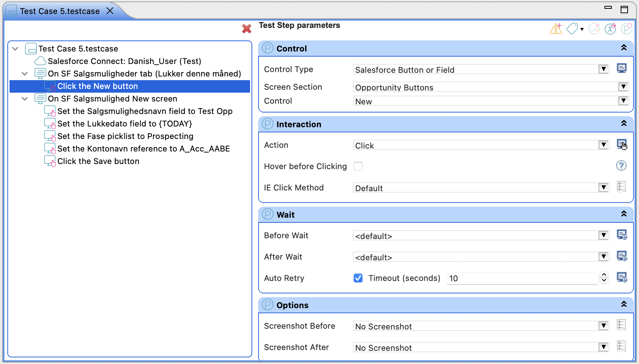This screenshot has width=639, height=364.
Task: Open the Control Type dropdown
Action: coord(603,69)
